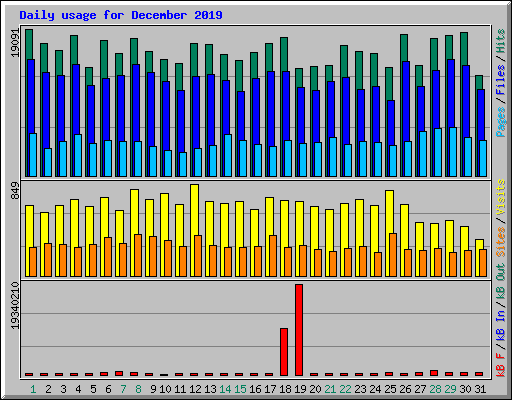Screen dimensions: 512x400
Task: Click the "Files" legend label
Action: tap(500, 80)
